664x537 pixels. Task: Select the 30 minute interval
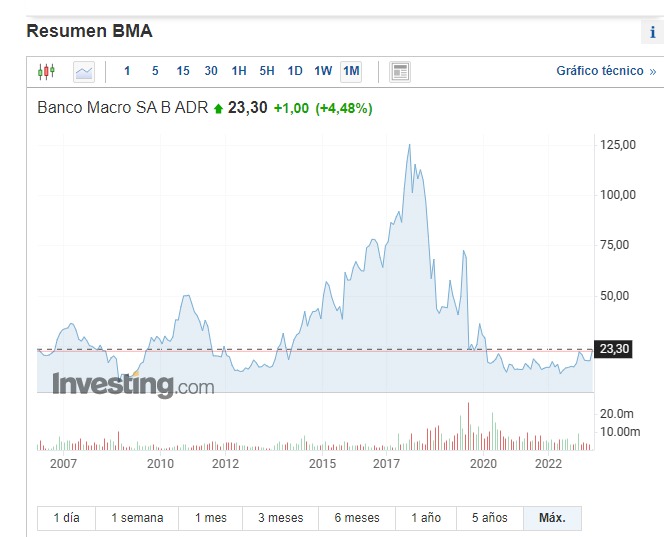click(211, 71)
